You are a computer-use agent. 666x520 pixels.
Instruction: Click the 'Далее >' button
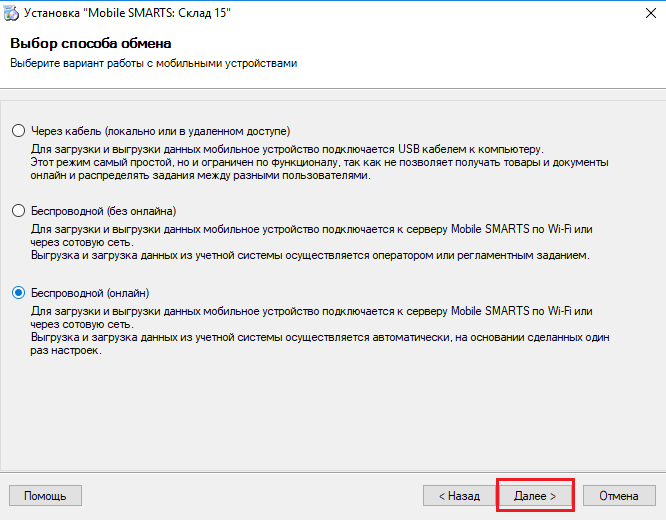(x=535, y=496)
